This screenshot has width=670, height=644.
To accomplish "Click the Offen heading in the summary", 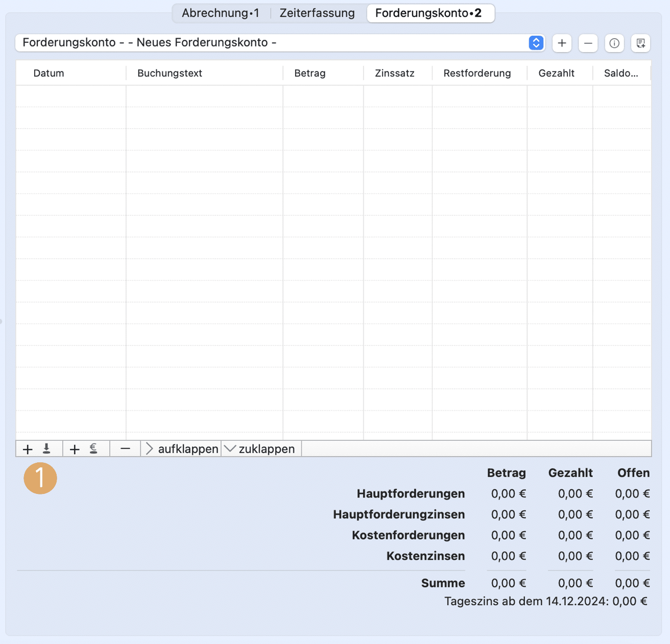I will pyautogui.click(x=633, y=473).
